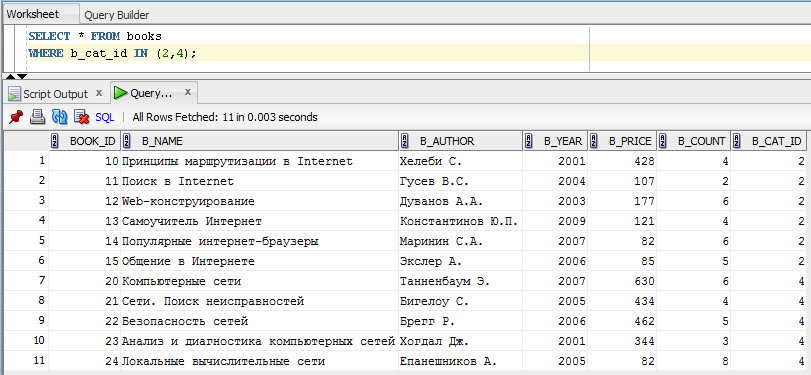Image resolution: width=811 pixels, height=375 pixels.
Task: Close the Script Output tab
Action: coord(99,93)
